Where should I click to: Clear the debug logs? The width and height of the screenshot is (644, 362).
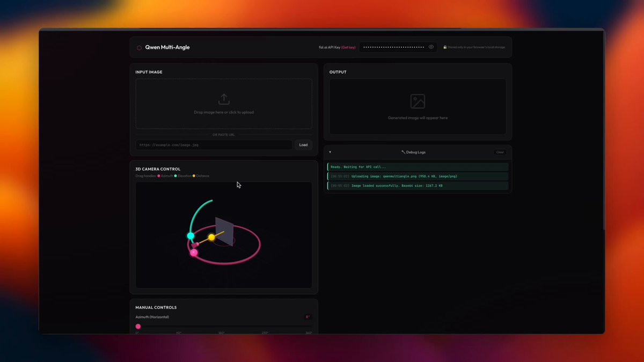click(x=500, y=152)
